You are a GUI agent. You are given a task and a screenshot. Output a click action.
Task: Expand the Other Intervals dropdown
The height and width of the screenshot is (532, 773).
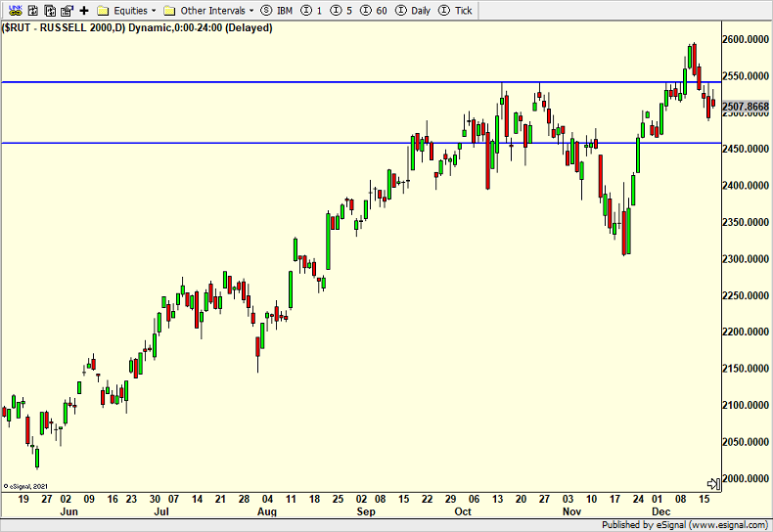point(209,11)
